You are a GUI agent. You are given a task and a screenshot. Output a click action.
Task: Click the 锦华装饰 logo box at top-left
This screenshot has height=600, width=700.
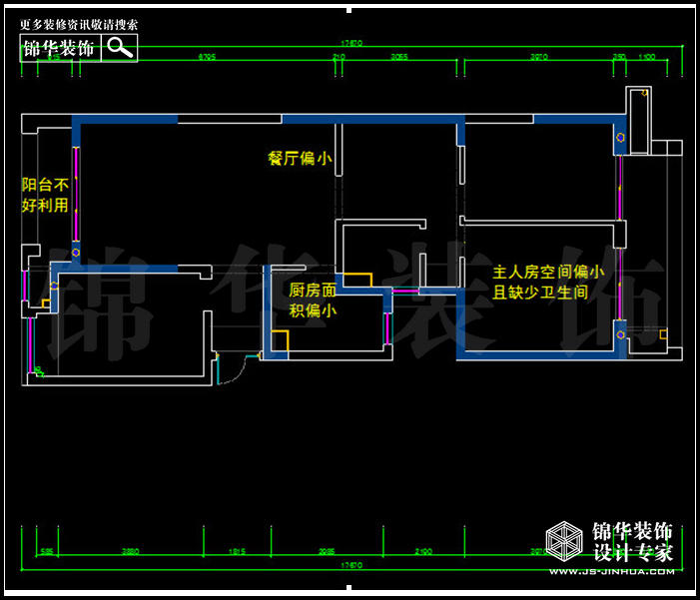coord(60,48)
